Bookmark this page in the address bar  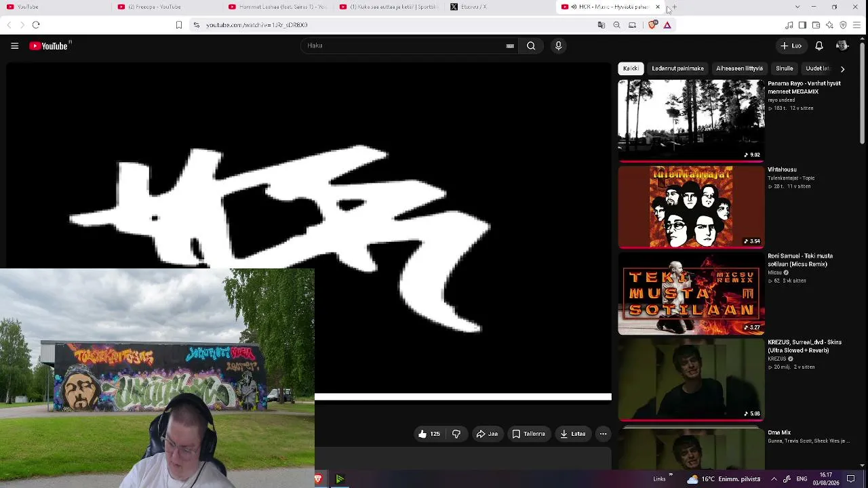click(179, 25)
